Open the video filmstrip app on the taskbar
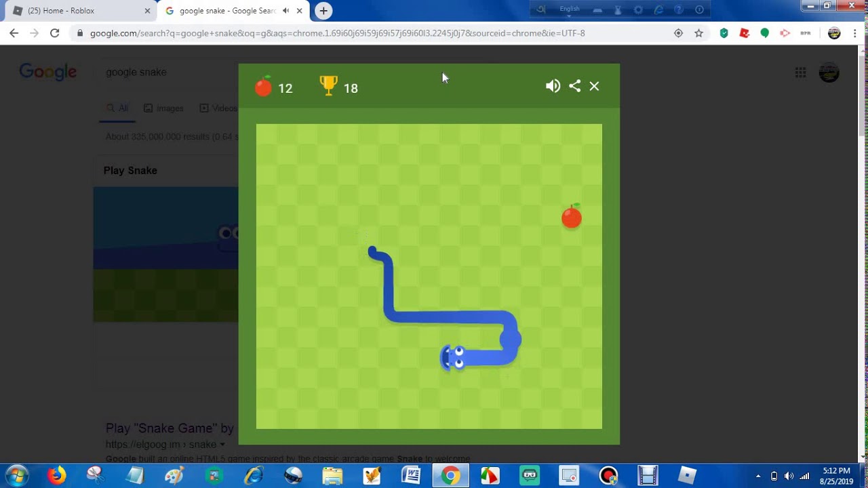This screenshot has height=488, width=868. [x=648, y=475]
